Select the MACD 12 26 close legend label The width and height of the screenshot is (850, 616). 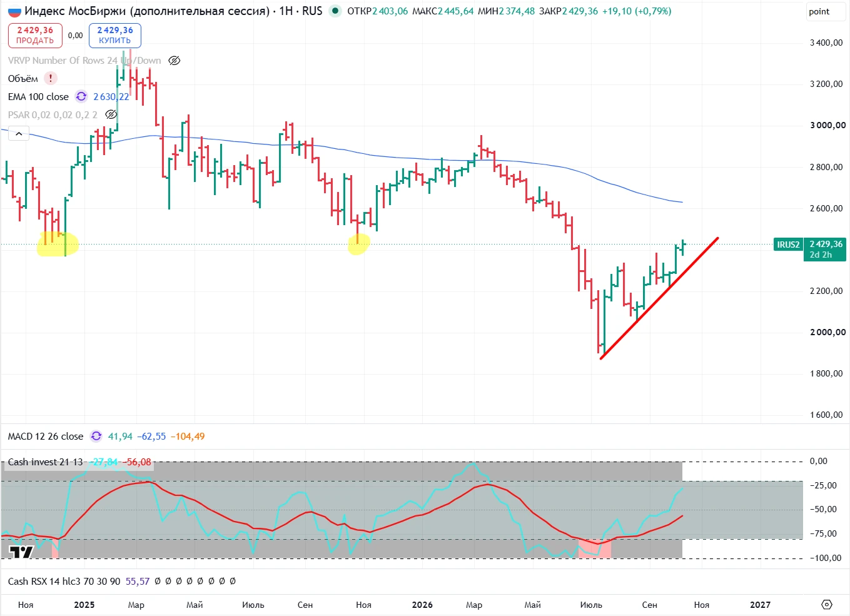[x=46, y=436]
